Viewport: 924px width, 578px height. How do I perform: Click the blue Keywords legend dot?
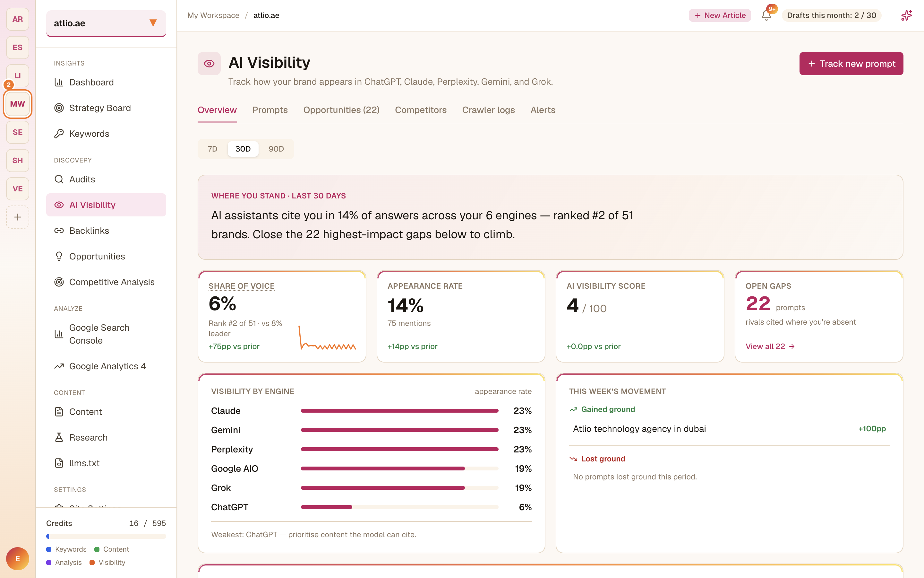pos(49,549)
